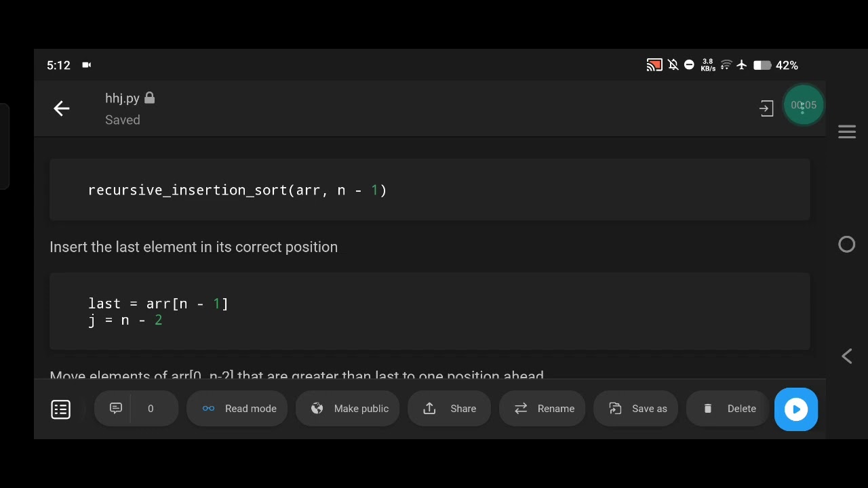Tap the green screen recording timer
This screenshot has height=488, width=868.
pos(804,105)
